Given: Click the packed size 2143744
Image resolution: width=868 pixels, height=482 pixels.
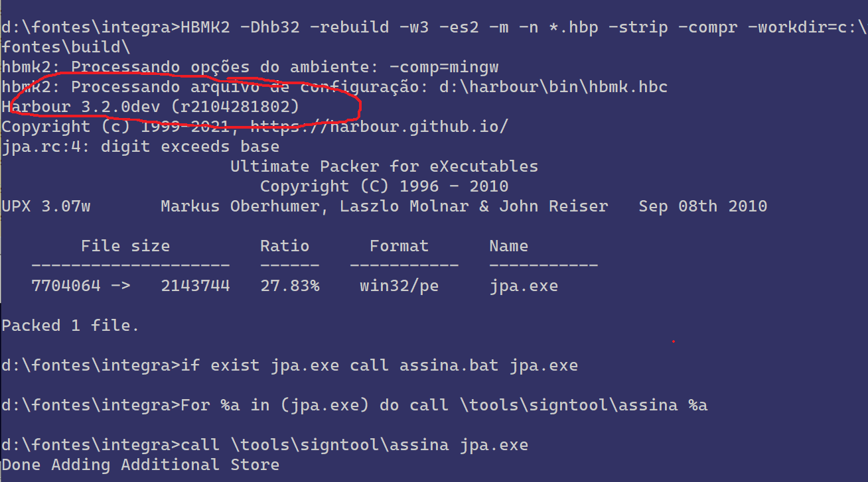Looking at the screenshot, I should pos(195,286).
